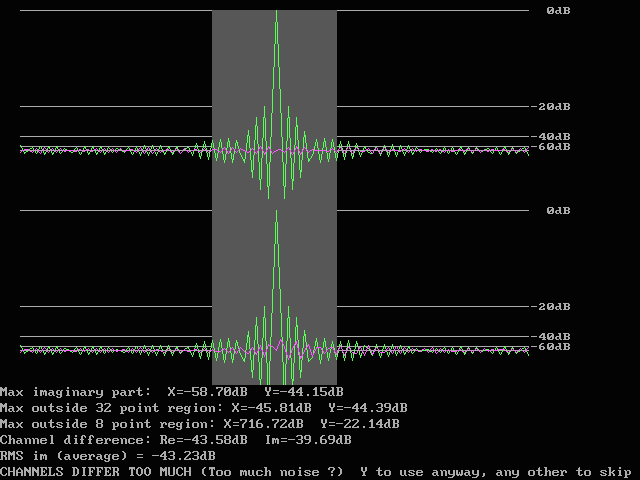
Task: Click the -40dB label of upper graph
Action: click(x=550, y=136)
